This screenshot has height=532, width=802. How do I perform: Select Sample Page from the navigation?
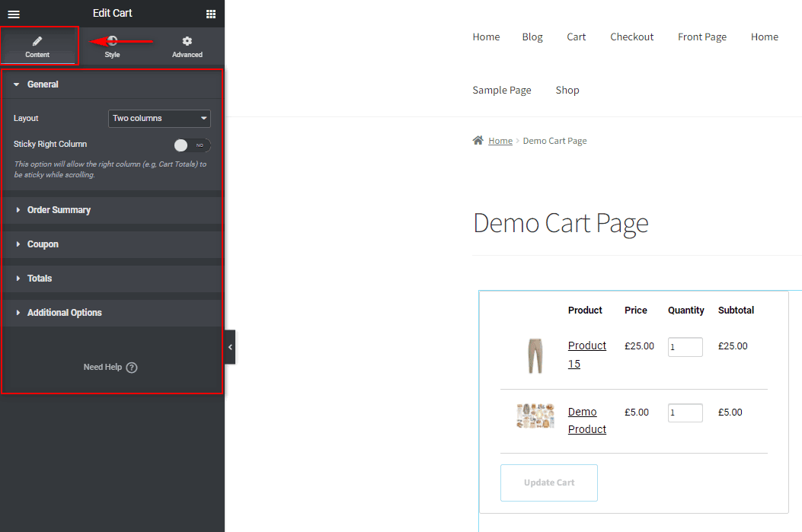click(x=501, y=90)
